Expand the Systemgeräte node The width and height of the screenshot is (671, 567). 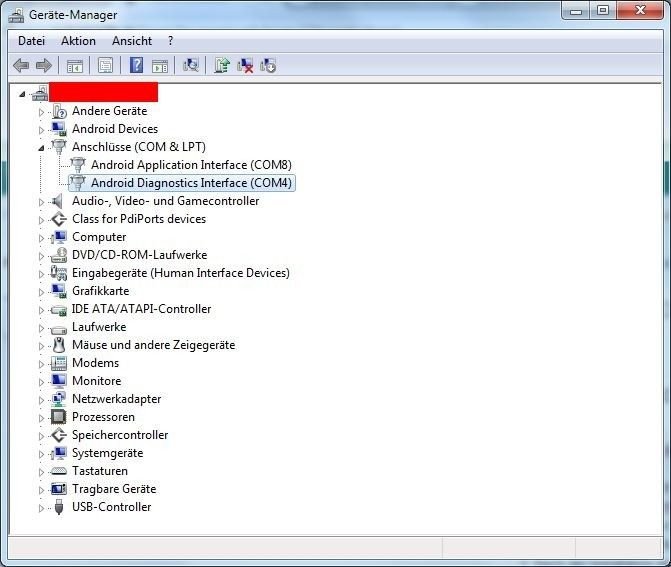coord(41,454)
